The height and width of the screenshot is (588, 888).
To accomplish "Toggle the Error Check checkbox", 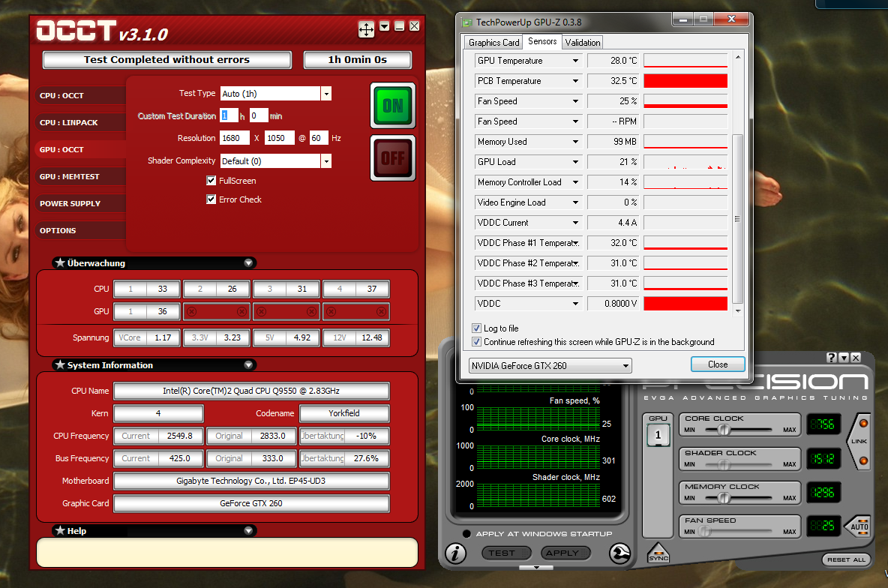I will coord(211,199).
